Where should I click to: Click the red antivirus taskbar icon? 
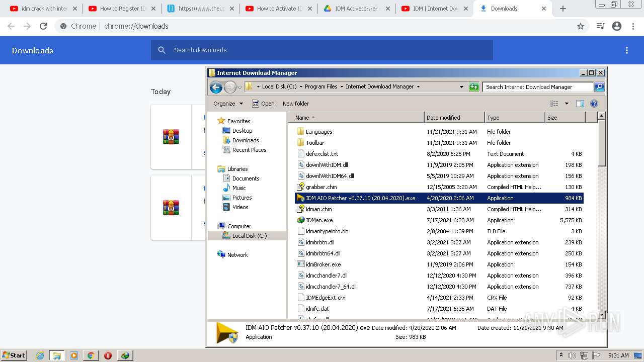[108, 355]
